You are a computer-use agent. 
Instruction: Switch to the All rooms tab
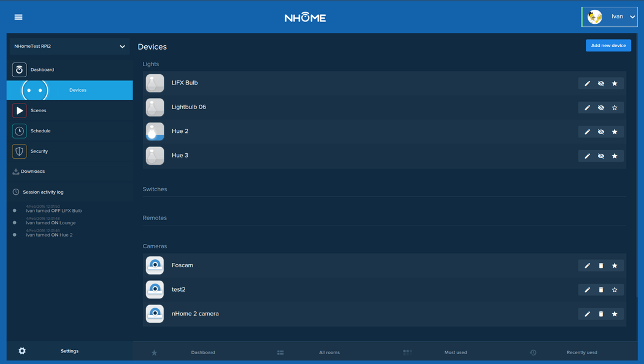pos(329,352)
